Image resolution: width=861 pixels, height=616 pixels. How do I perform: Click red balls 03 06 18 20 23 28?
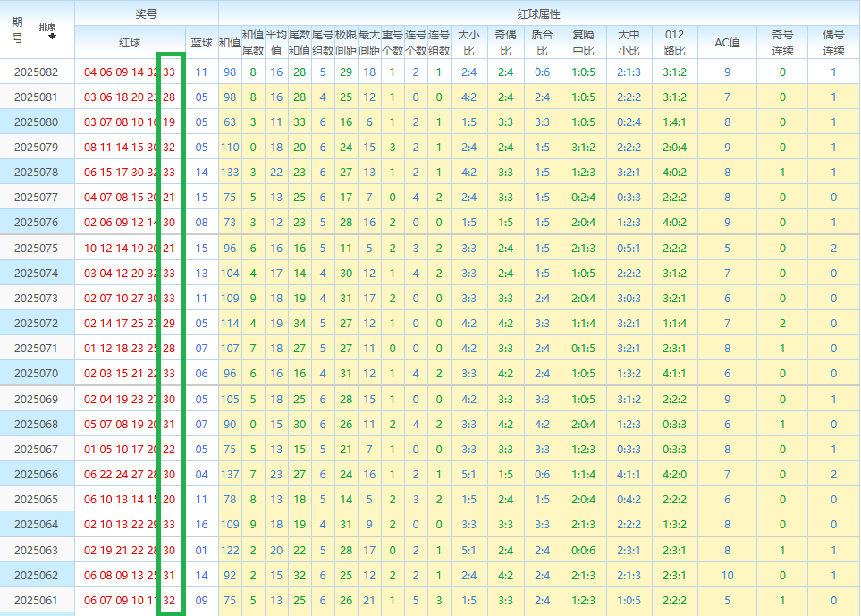tap(130, 97)
